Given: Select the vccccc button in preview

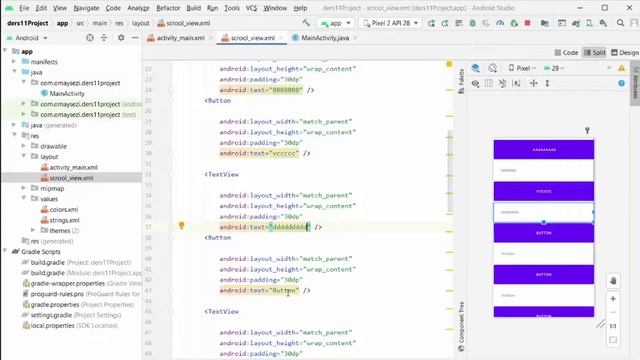Looking at the screenshot, I should pos(544,191).
